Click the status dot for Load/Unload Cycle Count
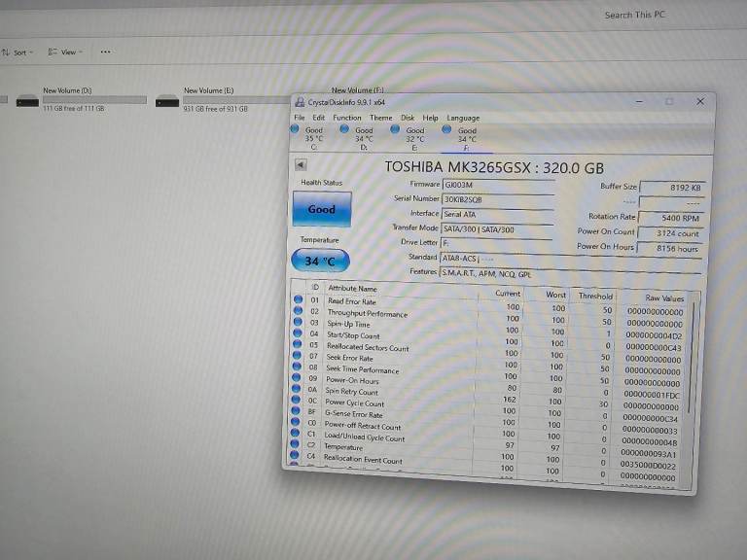This screenshot has height=560, width=747. [x=295, y=433]
